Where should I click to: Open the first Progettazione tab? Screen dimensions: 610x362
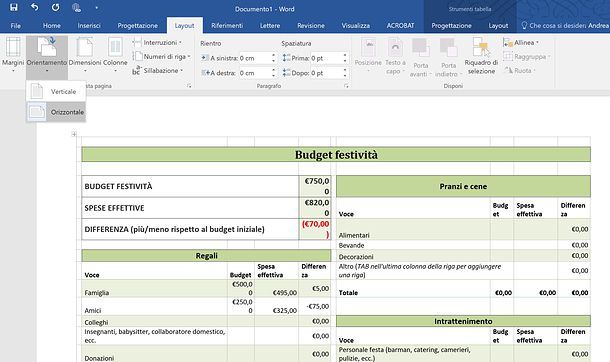coord(138,26)
